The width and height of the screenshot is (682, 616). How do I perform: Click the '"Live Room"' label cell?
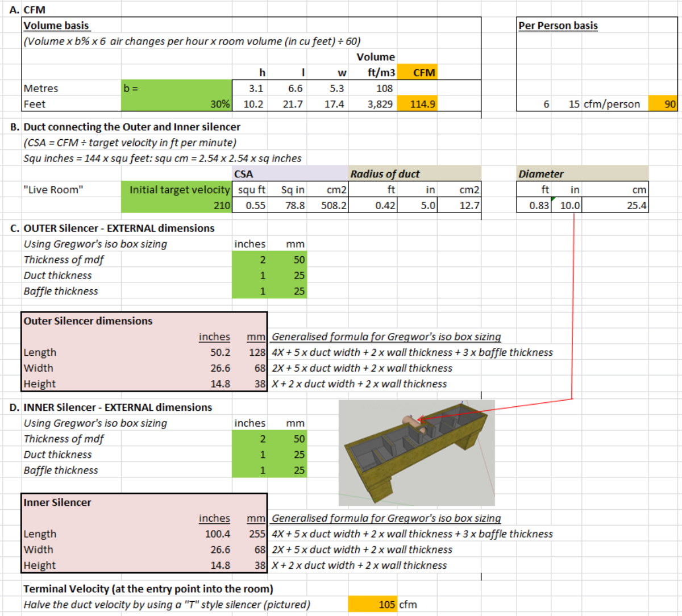[53, 190]
